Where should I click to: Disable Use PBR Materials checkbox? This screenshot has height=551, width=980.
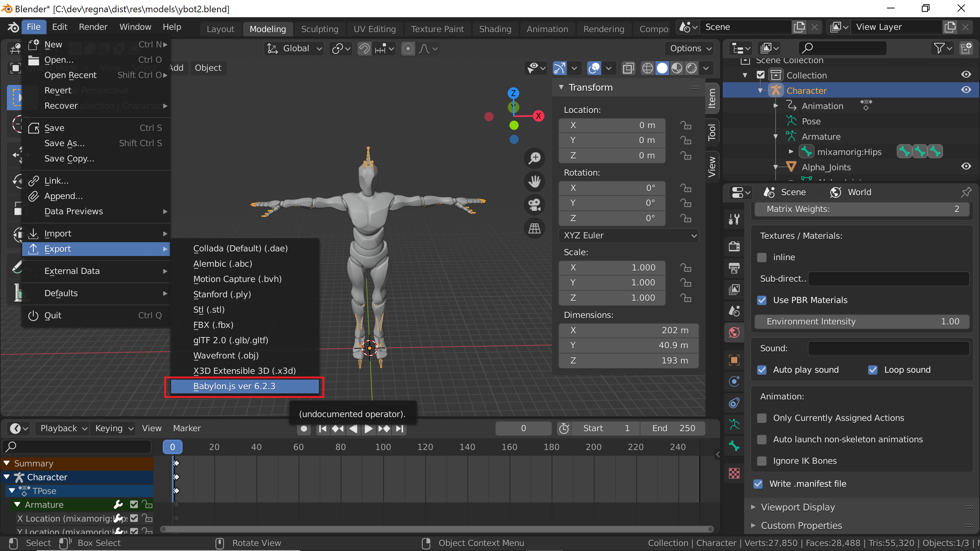coord(762,300)
